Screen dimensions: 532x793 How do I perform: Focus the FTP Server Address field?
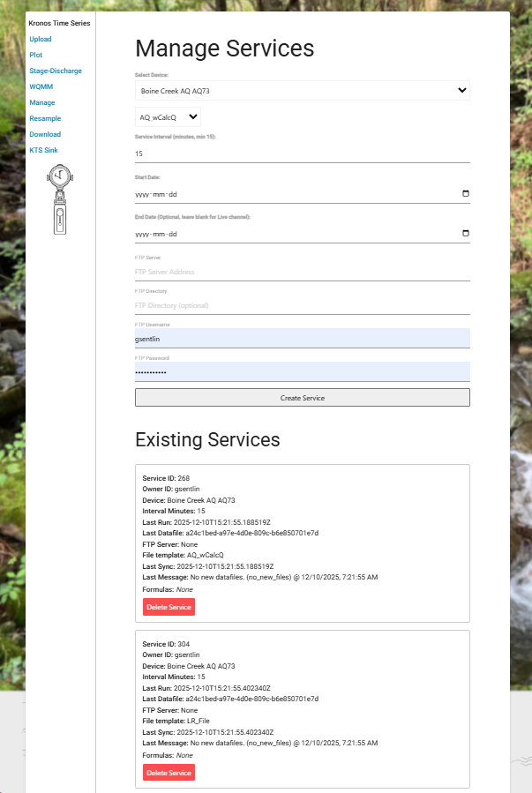(x=302, y=272)
